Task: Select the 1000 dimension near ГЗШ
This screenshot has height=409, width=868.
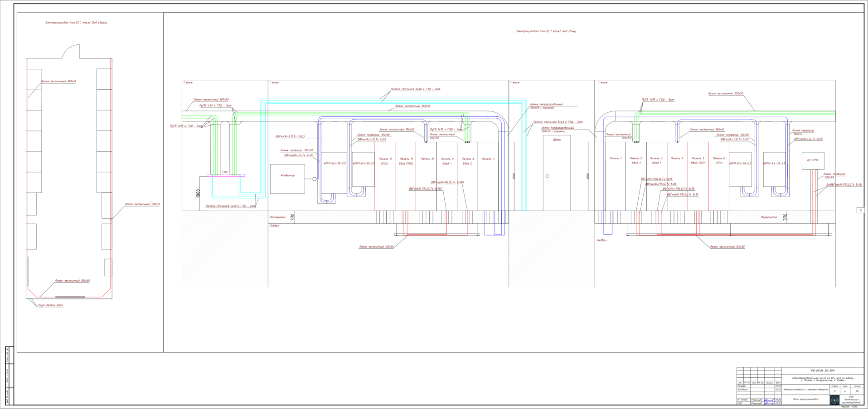Action: (198, 193)
